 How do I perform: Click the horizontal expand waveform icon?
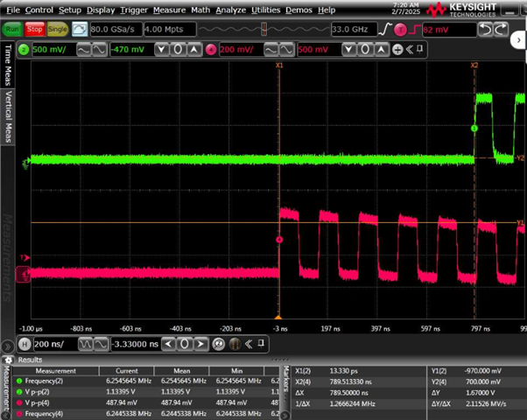coord(102,344)
